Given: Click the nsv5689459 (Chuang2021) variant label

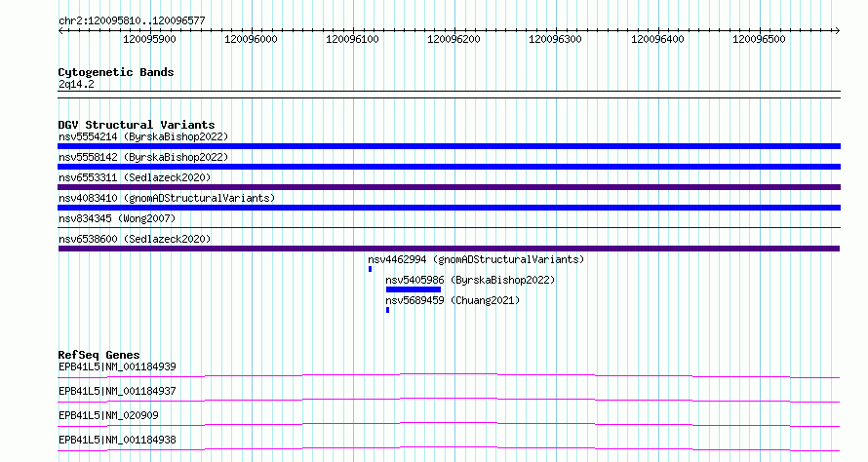Looking at the screenshot, I should pos(453,300).
